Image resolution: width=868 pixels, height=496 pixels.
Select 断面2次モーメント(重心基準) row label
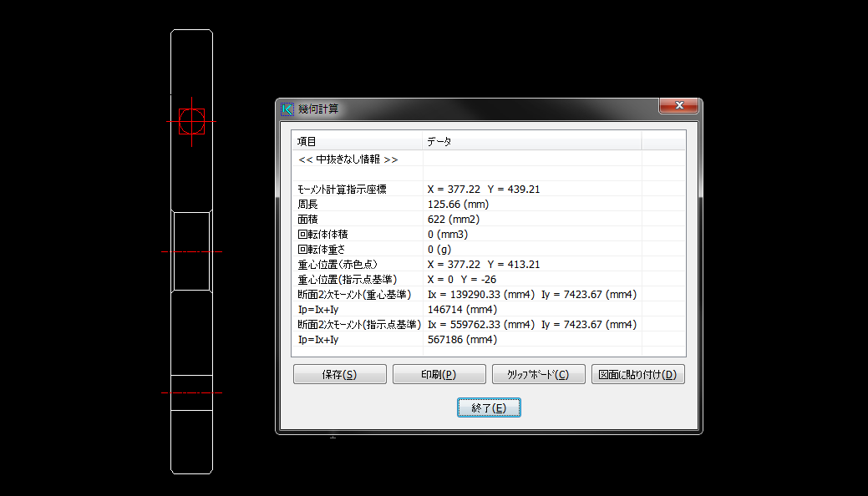pos(354,295)
